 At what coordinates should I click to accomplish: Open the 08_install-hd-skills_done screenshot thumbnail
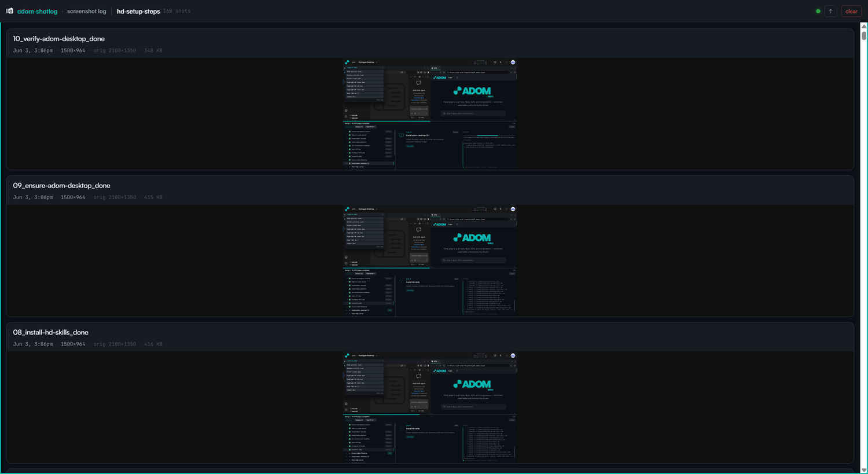point(430,407)
